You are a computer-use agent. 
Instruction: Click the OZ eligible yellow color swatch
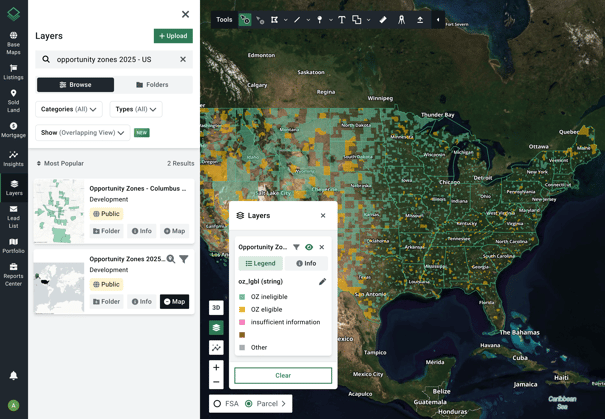242,310
